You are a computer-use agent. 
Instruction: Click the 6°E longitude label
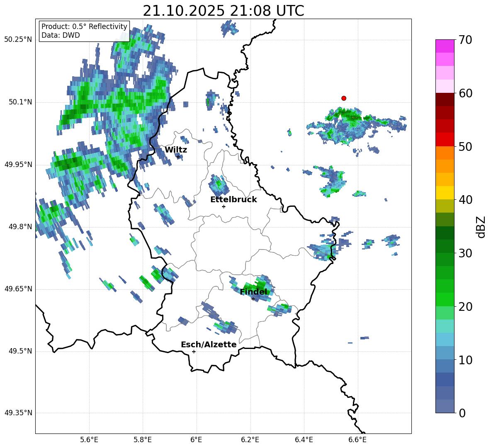point(196,440)
